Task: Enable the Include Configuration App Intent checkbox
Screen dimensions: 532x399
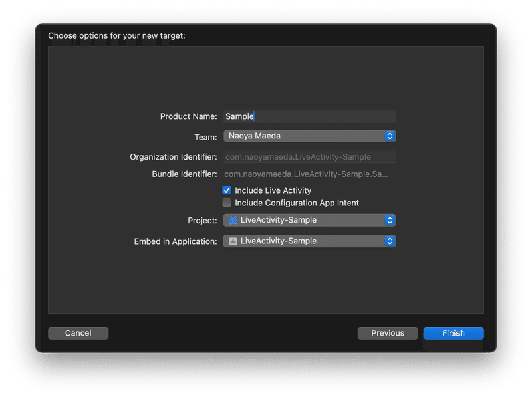Action: (227, 203)
